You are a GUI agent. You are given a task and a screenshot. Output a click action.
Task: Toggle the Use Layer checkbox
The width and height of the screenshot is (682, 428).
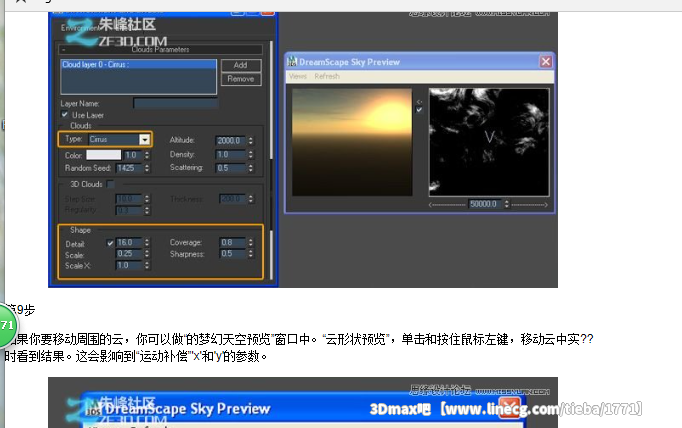tap(65, 115)
